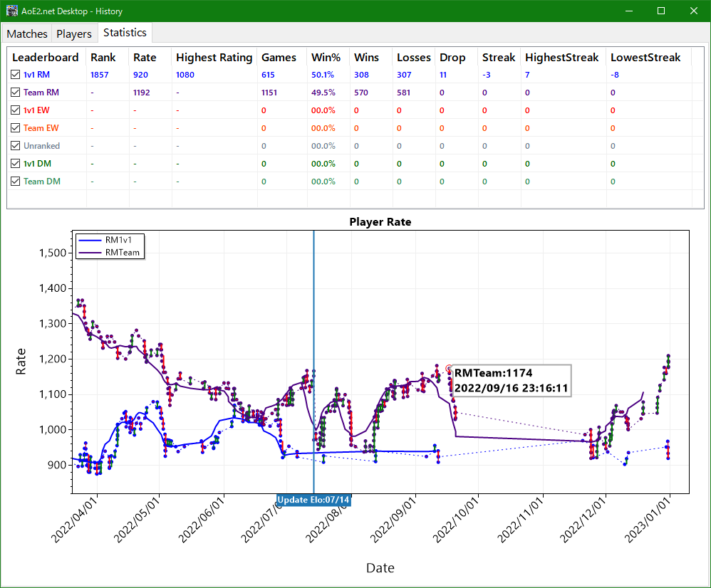Uncheck the Unranked leaderboard checkbox
711x588 pixels.
16,146
